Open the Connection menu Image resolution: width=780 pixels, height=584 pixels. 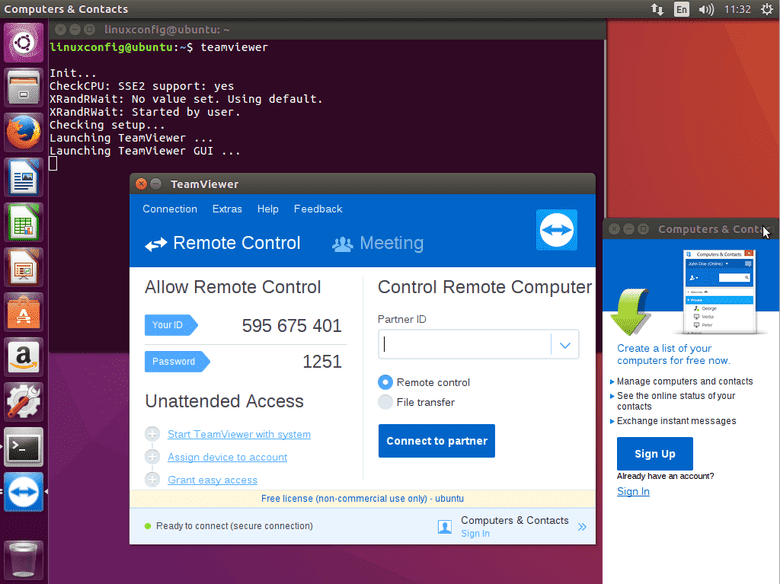(x=170, y=209)
